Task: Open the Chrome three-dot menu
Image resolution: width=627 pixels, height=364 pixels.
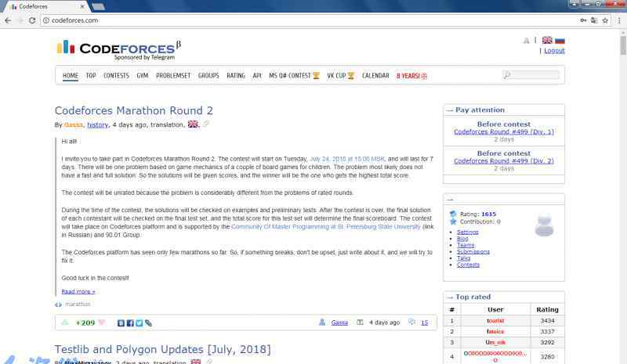Action: tap(619, 20)
